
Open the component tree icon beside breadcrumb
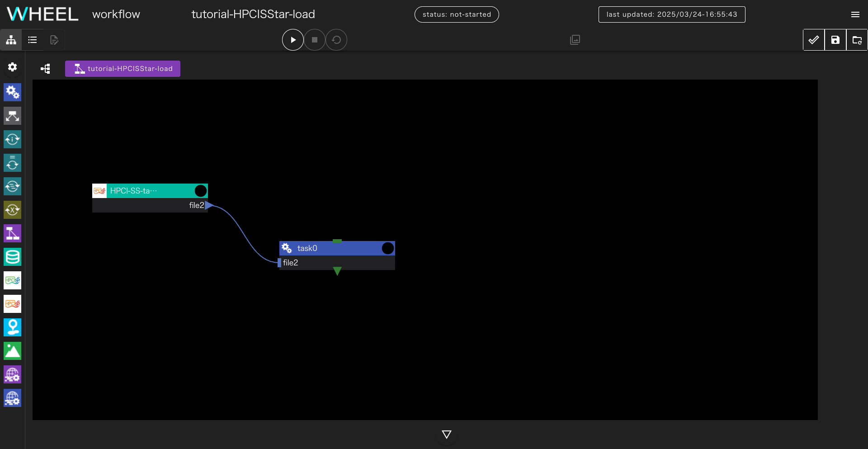click(x=45, y=69)
